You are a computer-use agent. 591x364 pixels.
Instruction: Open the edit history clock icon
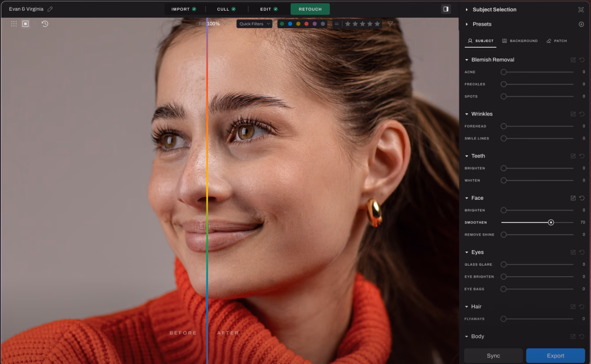click(45, 24)
